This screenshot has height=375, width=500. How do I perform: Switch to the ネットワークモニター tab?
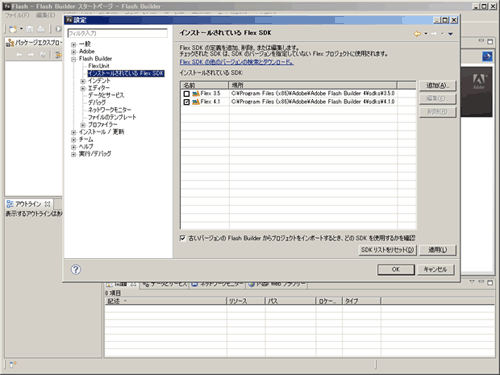(218, 284)
